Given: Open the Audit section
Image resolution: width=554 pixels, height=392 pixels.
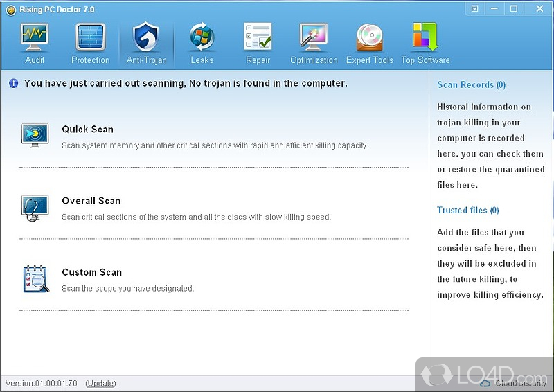Looking at the screenshot, I should (x=35, y=42).
